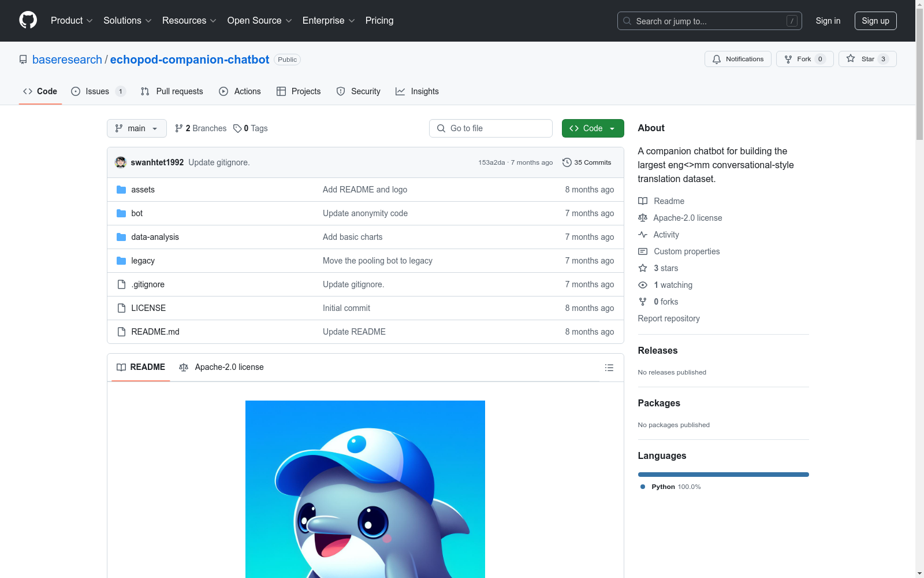Screen dimensions: 924x578
Task: Click the .gitignore file icon
Action: [x=121, y=284]
